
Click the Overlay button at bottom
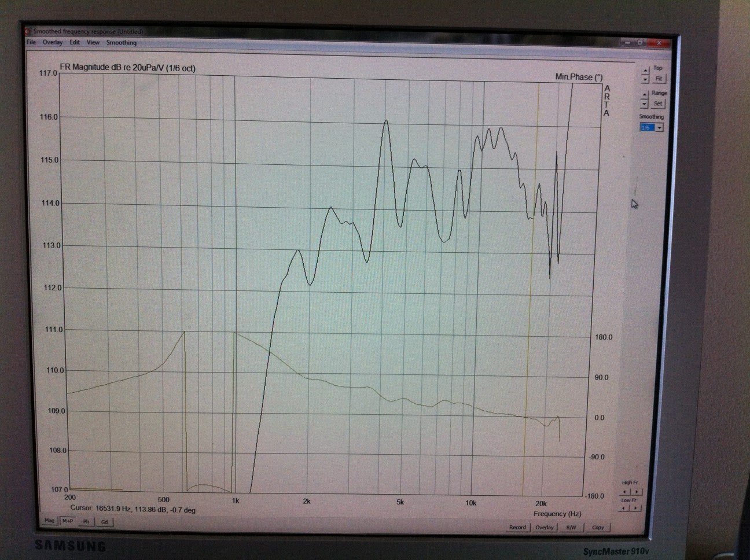coord(544,527)
